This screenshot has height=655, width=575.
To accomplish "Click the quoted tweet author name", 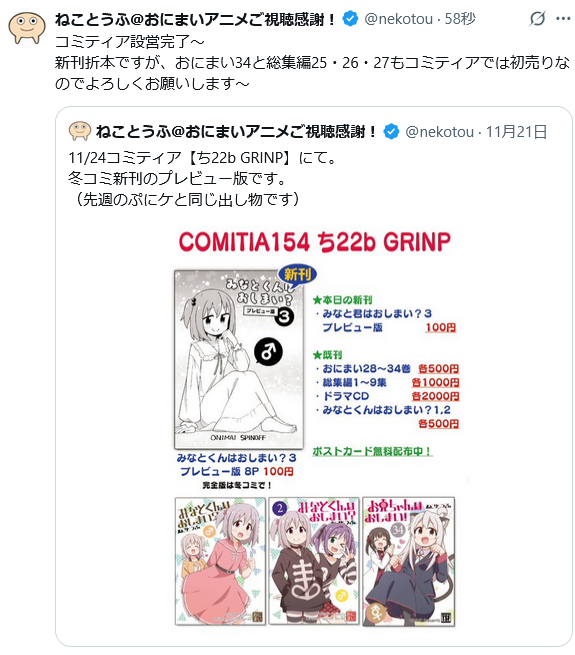I will coord(236,132).
